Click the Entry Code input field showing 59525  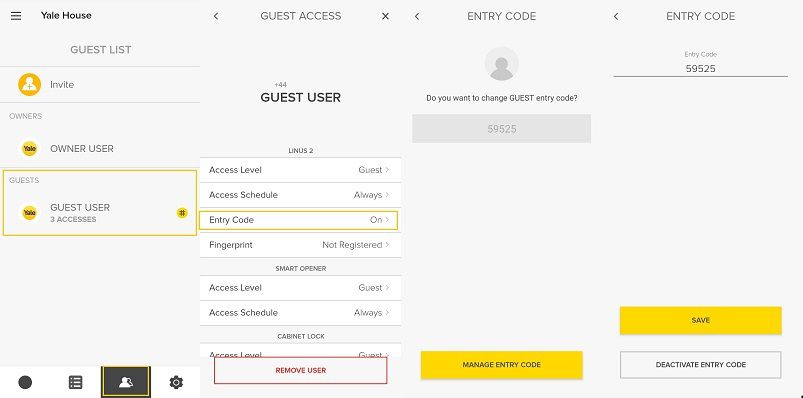[x=700, y=69]
